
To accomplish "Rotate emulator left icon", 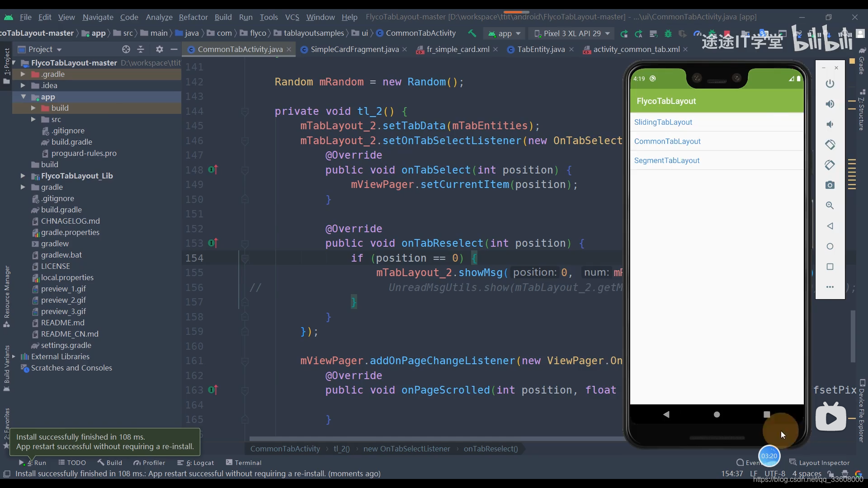I will pyautogui.click(x=830, y=145).
